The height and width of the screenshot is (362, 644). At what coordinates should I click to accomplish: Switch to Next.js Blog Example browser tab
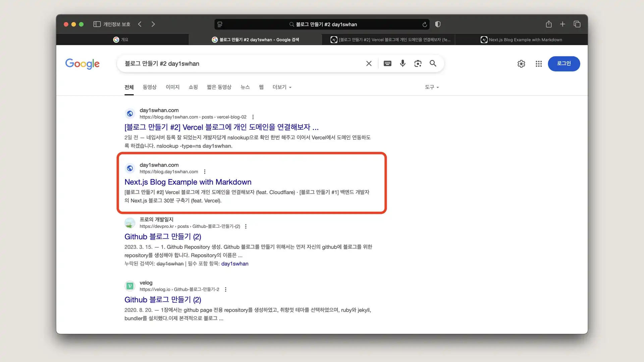521,40
